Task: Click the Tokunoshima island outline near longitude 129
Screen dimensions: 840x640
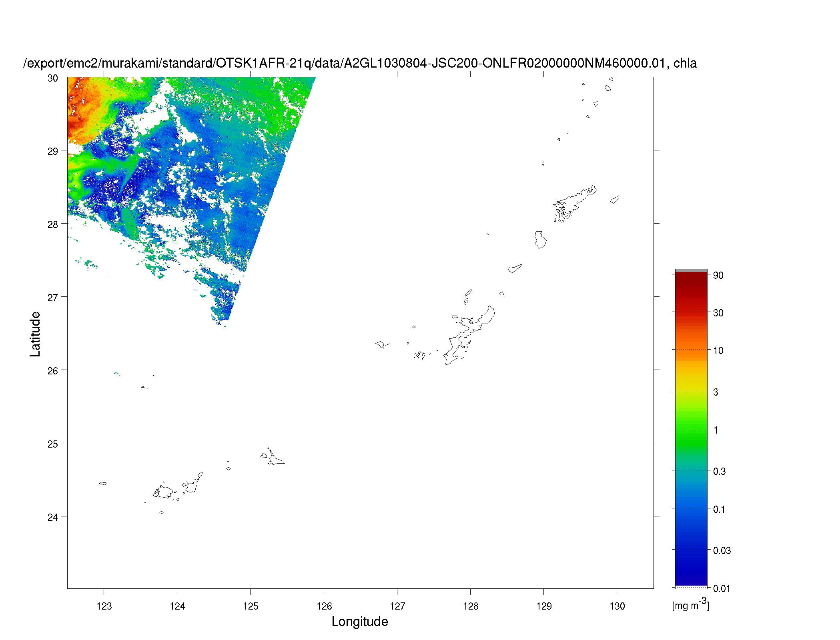Action: [540, 240]
